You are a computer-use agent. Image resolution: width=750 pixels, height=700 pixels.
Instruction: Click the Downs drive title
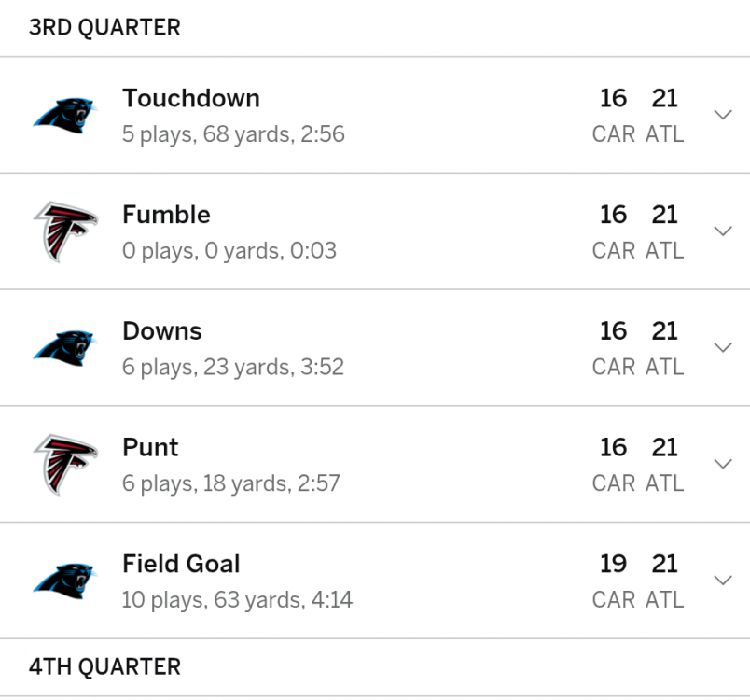coord(161,331)
